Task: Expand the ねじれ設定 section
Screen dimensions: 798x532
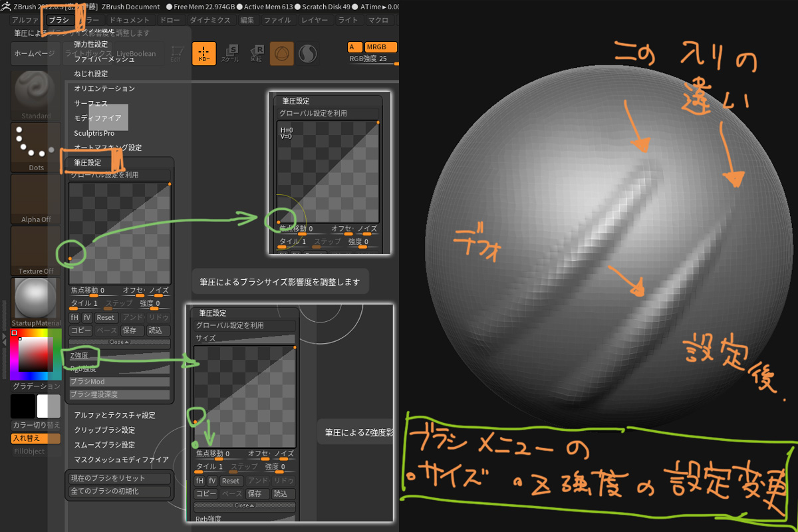Action: tap(90, 74)
